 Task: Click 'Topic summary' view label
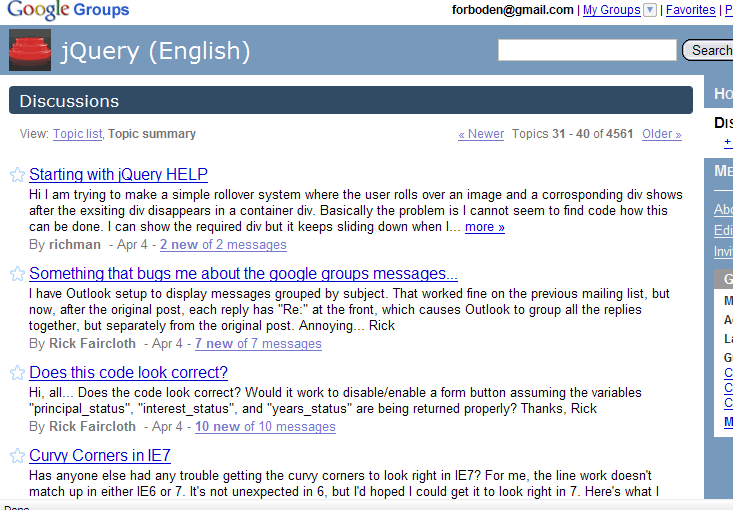click(x=152, y=134)
